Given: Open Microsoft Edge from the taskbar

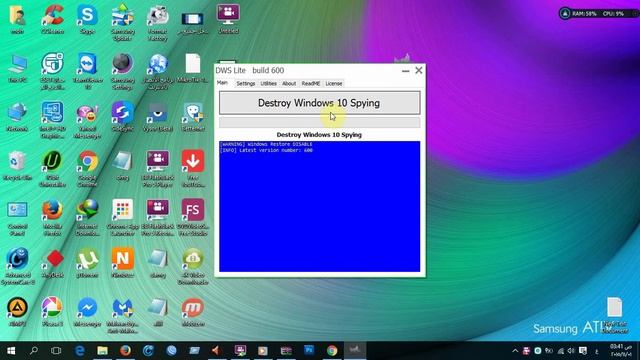Looking at the screenshot, I should point(80,351).
